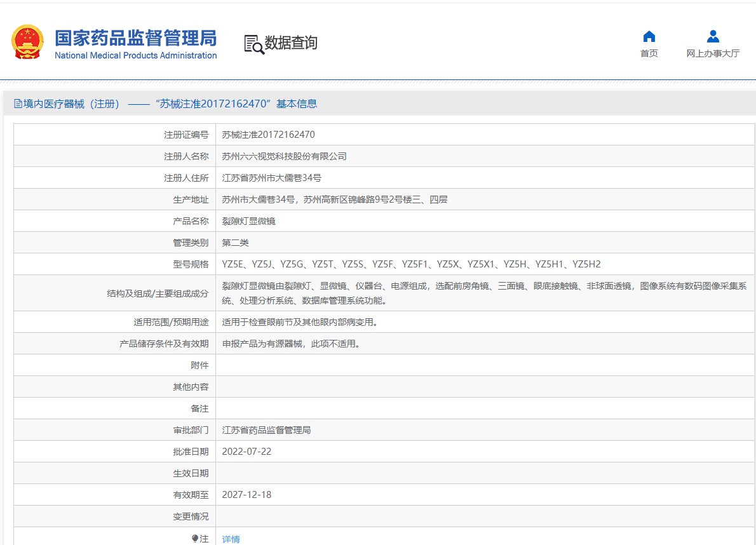Click 苏州六六视觉科技股份有限公司 cell
The height and width of the screenshot is (545, 756).
[x=284, y=157]
